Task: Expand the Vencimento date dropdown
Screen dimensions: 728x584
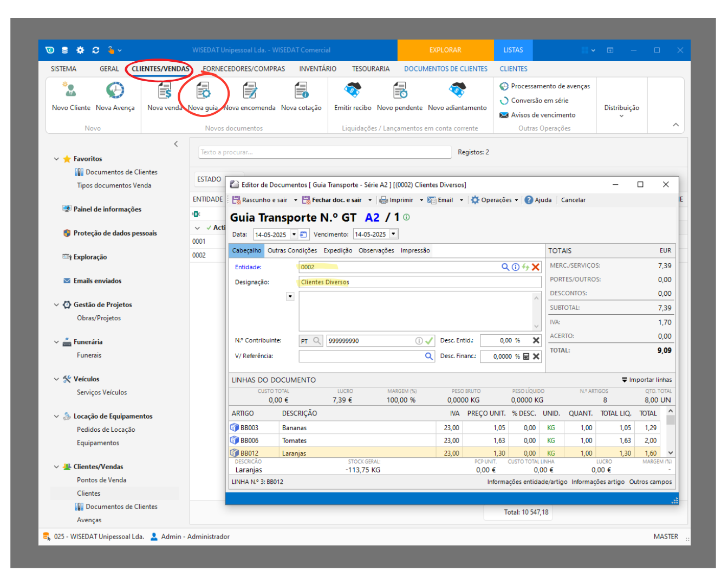Action: [394, 235]
